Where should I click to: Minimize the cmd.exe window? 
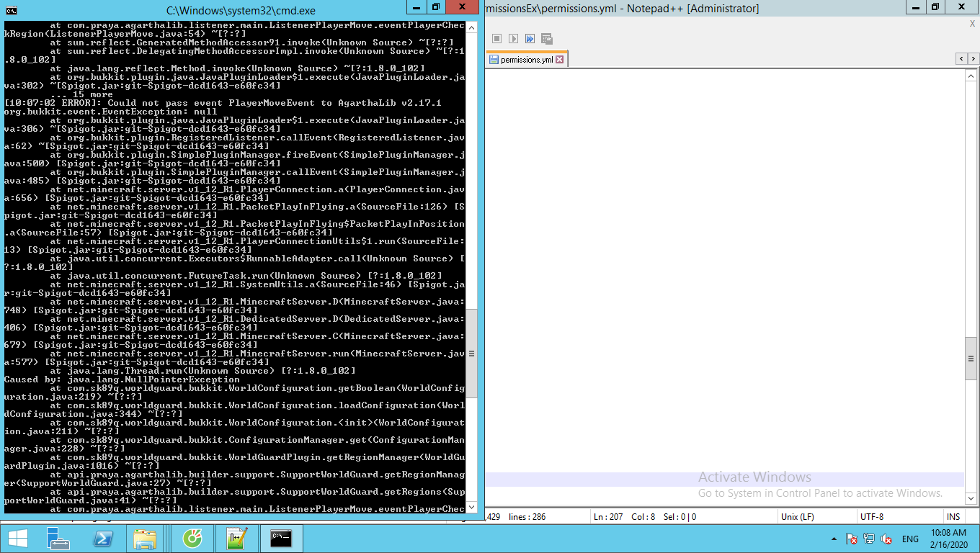(417, 7)
